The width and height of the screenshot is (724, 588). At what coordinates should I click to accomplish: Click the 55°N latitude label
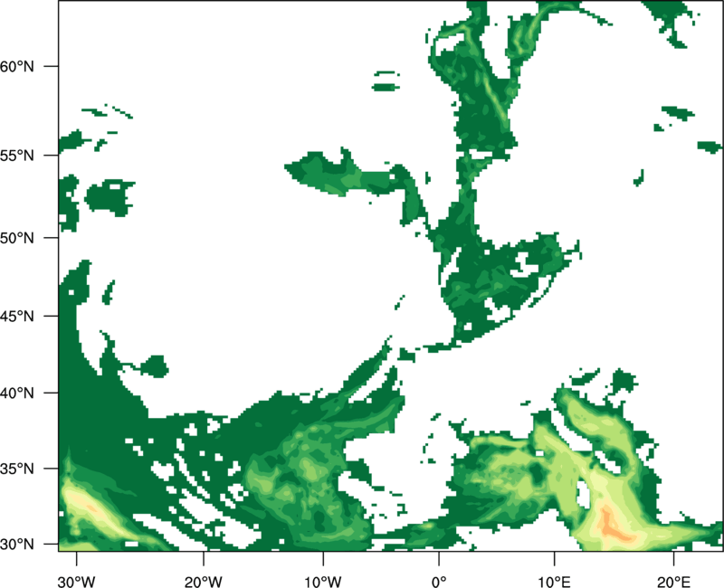pos(17,156)
